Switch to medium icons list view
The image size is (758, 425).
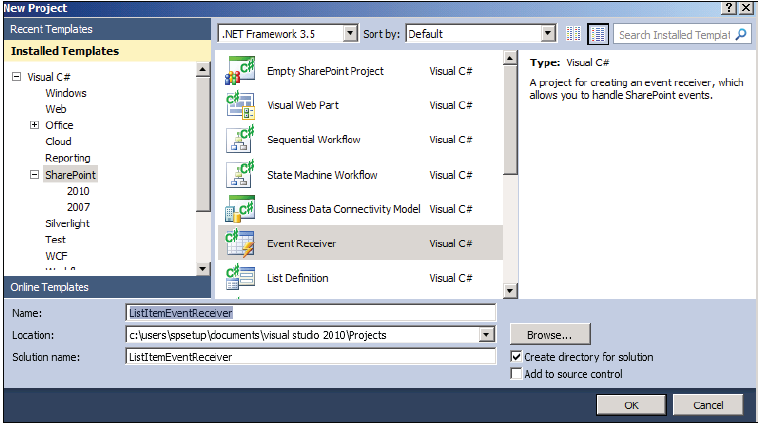(x=598, y=34)
